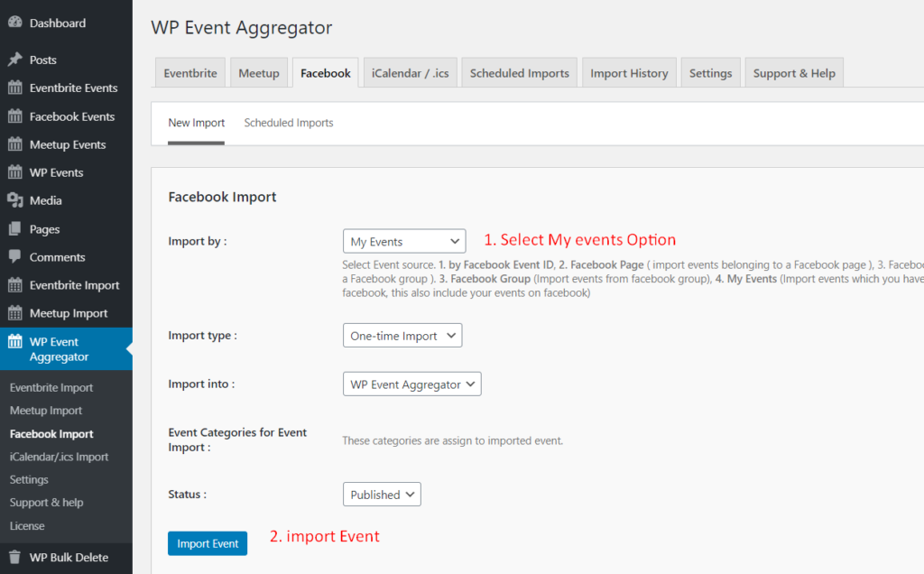Expand the Import type dropdown
924x574 pixels.
pos(402,336)
